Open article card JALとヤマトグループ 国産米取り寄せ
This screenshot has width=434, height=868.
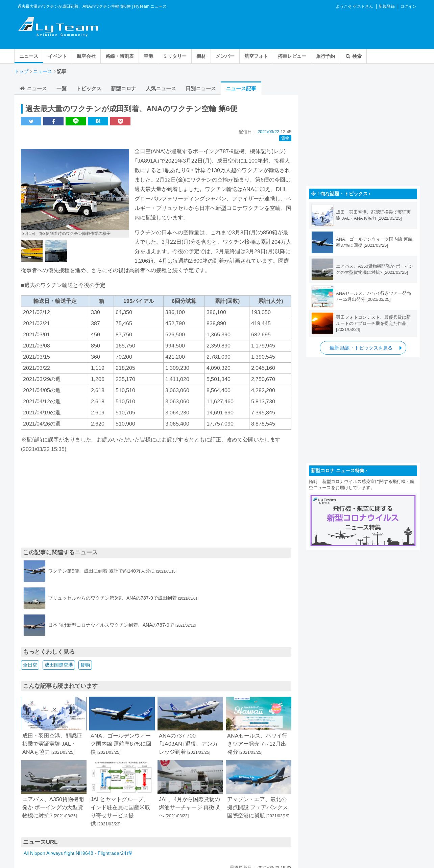[x=122, y=793]
